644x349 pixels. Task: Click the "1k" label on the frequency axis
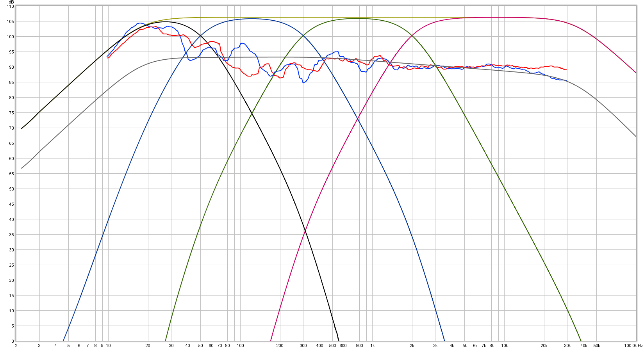click(x=372, y=345)
